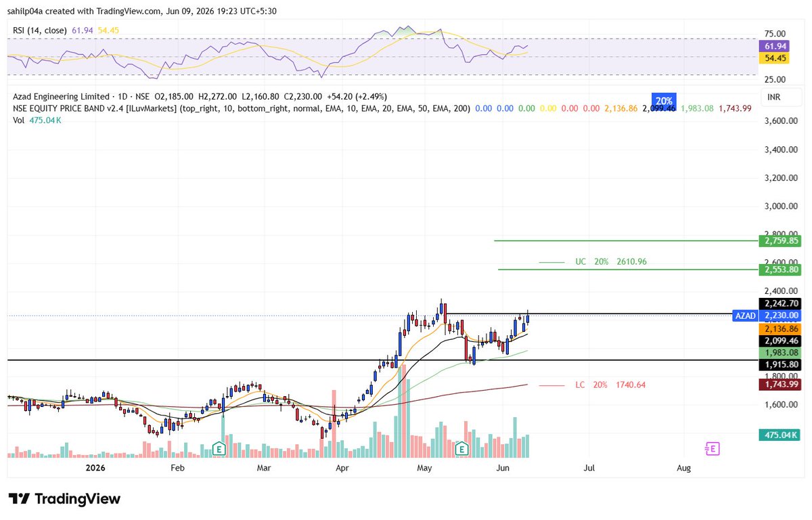Click the Aug label on time axis

point(683,468)
